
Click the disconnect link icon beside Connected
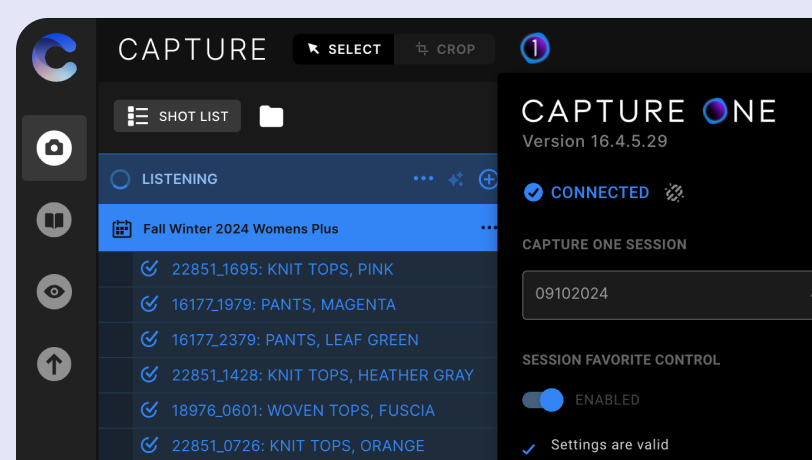click(x=674, y=192)
